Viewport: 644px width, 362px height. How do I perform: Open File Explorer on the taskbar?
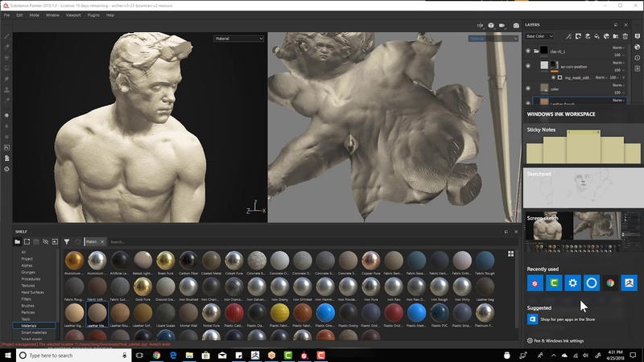pos(189,356)
